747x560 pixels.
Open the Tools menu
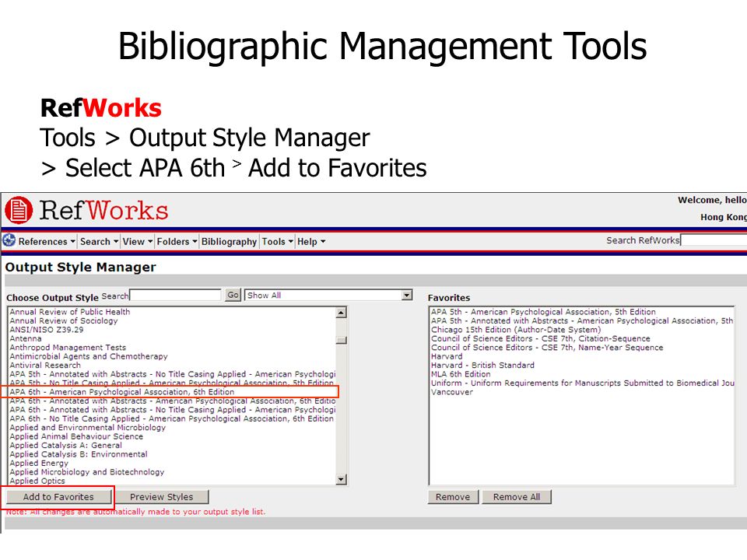(x=277, y=241)
